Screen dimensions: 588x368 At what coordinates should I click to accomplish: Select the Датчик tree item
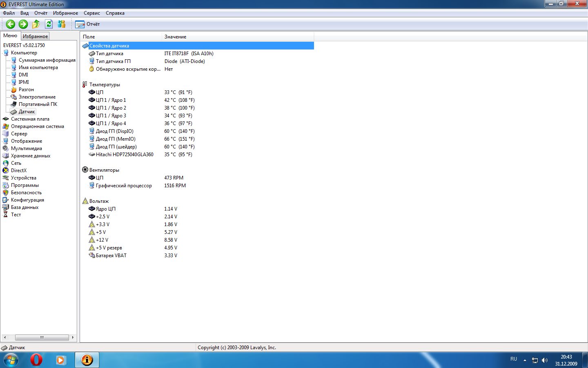27,112
